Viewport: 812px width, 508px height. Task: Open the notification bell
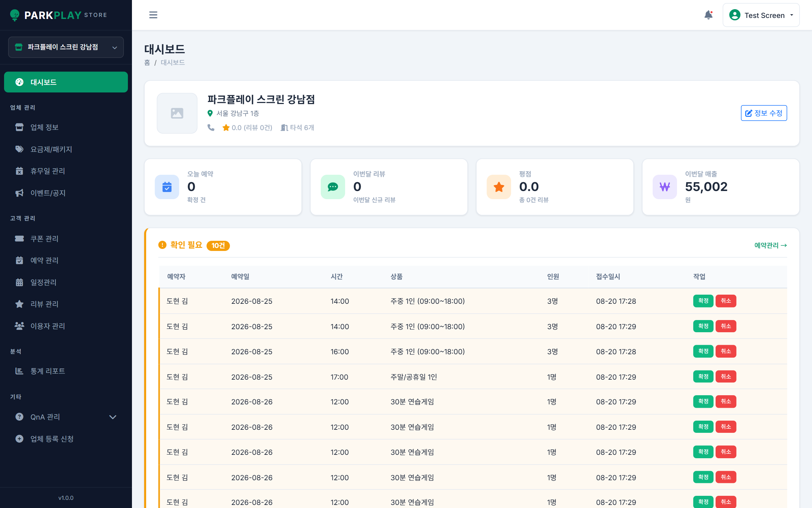tap(708, 15)
